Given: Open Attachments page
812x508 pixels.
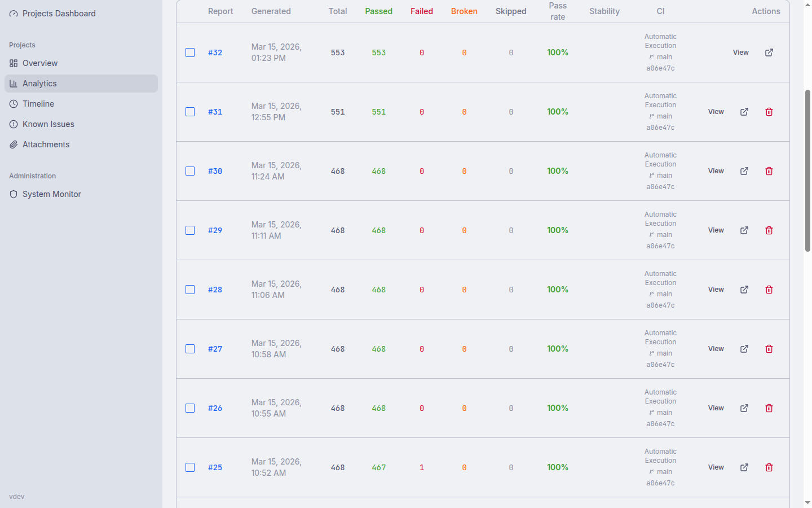Looking at the screenshot, I should 81,144.
